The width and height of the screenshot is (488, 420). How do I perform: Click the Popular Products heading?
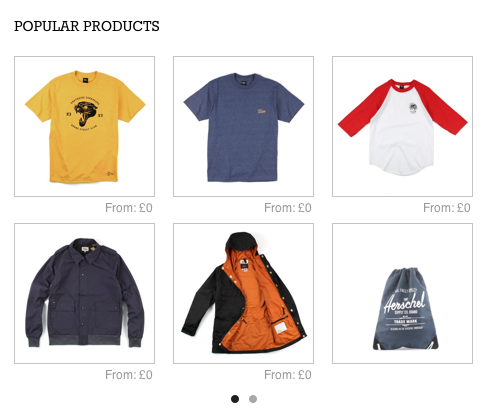[x=87, y=26]
